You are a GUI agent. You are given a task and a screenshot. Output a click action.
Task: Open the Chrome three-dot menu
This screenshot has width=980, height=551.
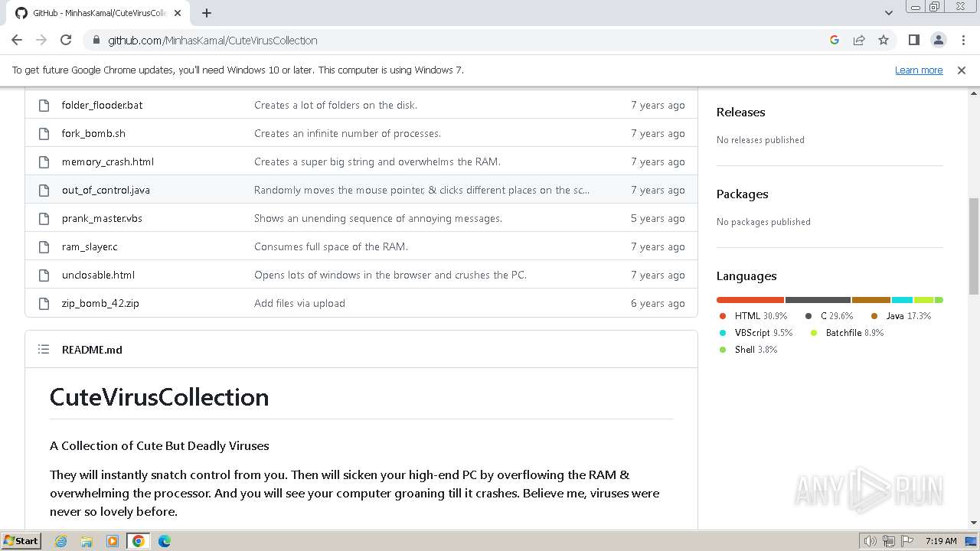pos(962,40)
